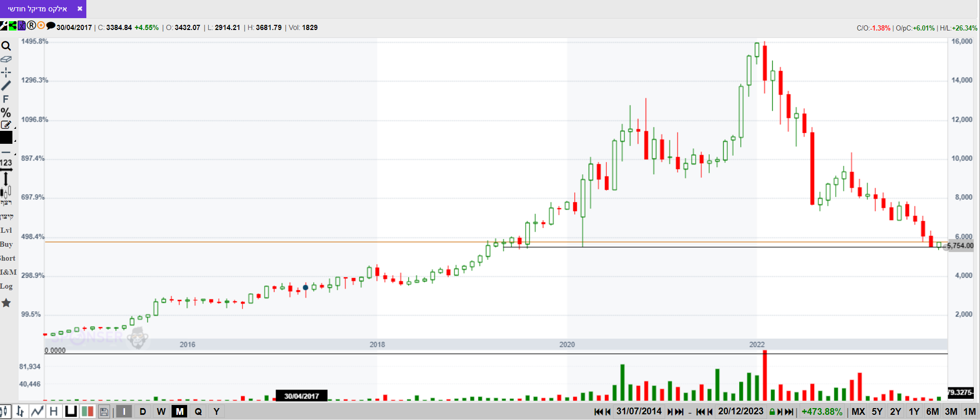Viewport: 980px width, 420px height.
Task: Select the D daily interval
Action: coord(143,412)
